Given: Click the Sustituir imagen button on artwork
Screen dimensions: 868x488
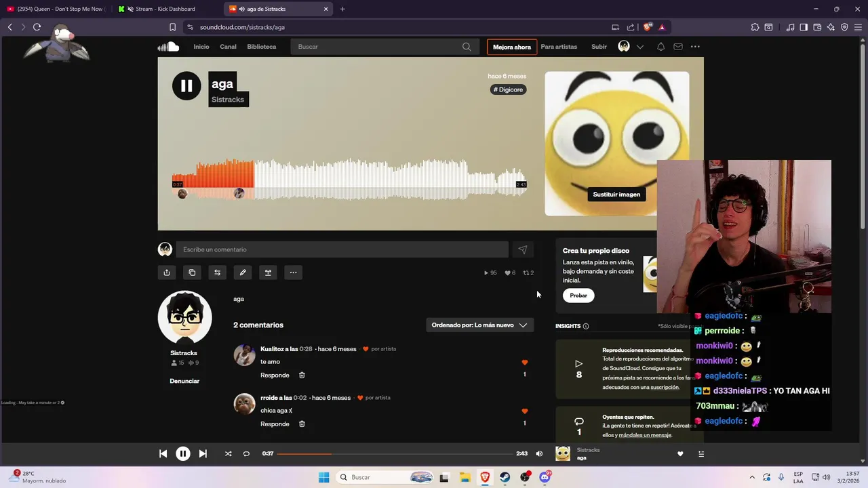Looking at the screenshot, I should 616,195.
